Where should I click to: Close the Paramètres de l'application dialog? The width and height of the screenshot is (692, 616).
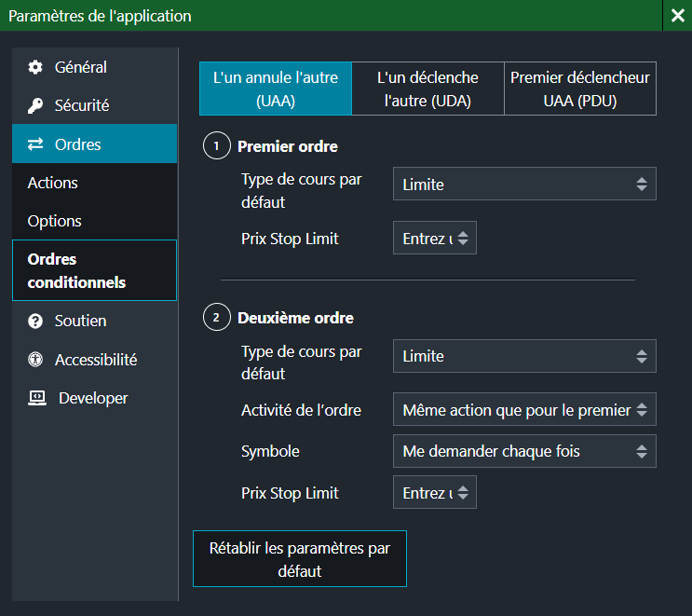pyautogui.click(x=676, y=16)
